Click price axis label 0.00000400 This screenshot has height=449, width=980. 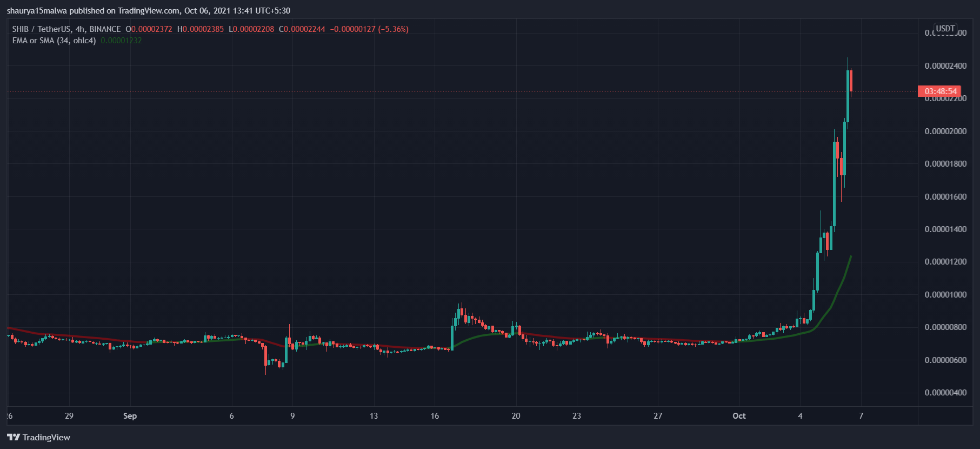945,393
